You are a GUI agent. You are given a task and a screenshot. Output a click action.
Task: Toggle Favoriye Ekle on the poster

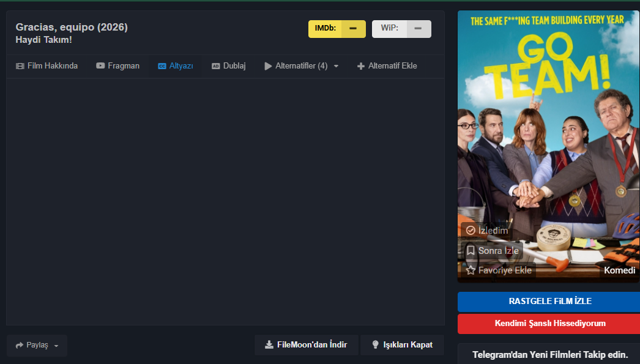coord(499,270)
